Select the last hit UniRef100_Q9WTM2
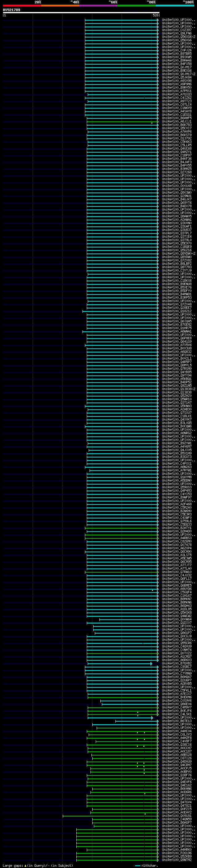Screen dimensions: 197x868 pos(177,860)
